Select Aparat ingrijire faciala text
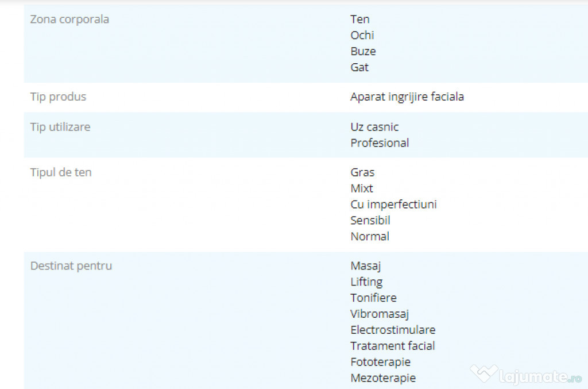The width and height of the screenshot is (588, 389). coord(407,97)
